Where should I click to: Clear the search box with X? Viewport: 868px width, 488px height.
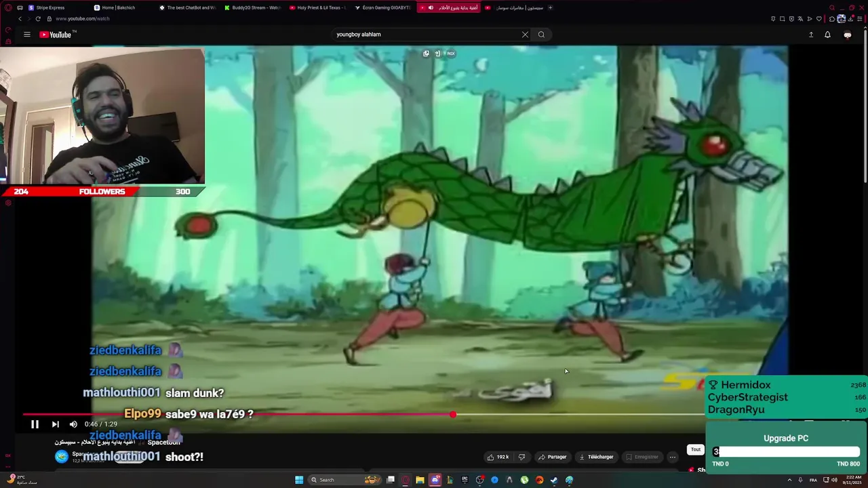click(525, 35)
